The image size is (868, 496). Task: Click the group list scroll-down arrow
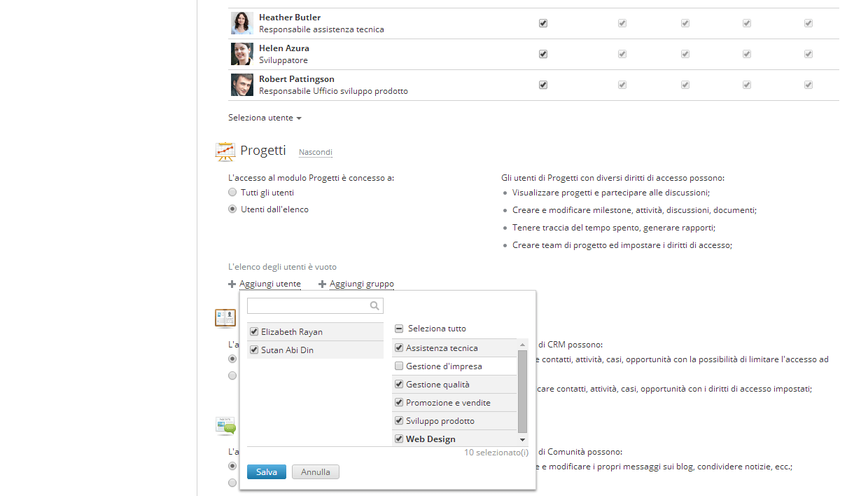coord(522,439)
